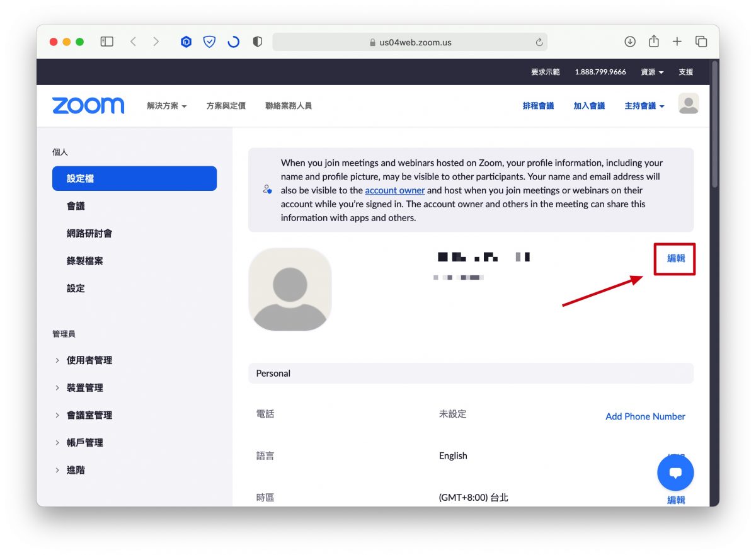Click Add Phone Number link
The image size is (756, 555).
645,416
